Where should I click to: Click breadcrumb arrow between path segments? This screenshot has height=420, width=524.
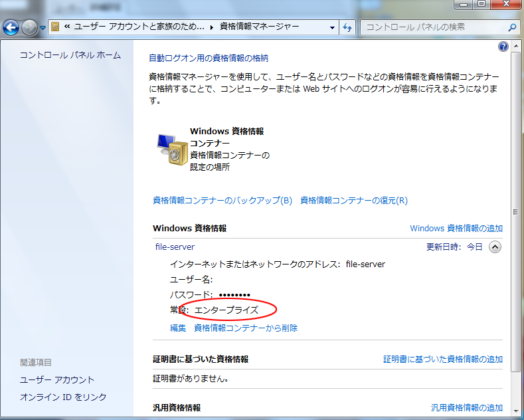point(212,27)
